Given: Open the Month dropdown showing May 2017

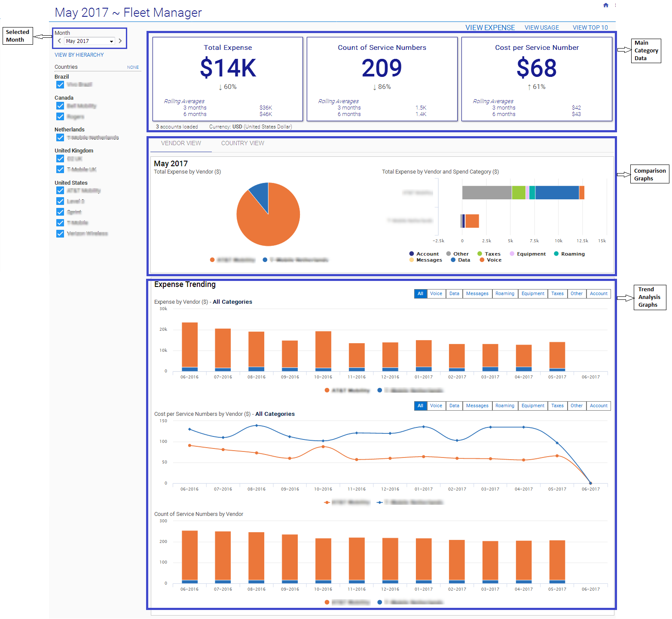Looking at the screenshot, I should 89,41.
